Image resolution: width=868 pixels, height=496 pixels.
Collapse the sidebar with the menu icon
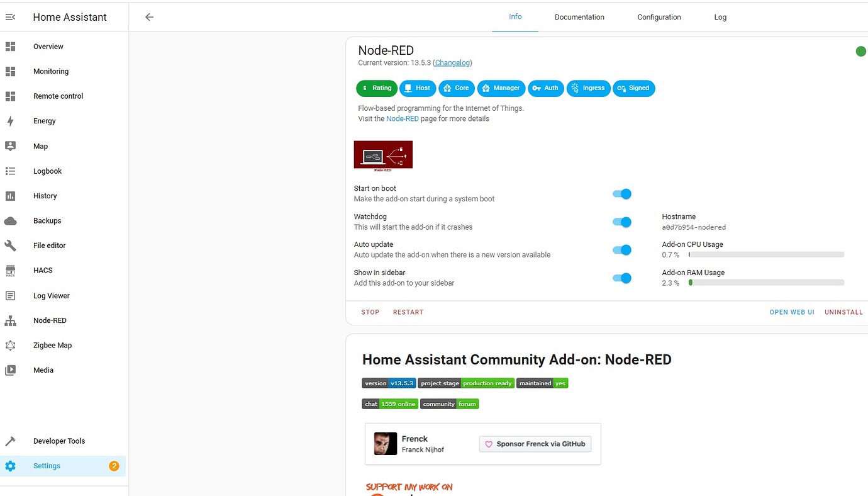[x=10, y=17]
